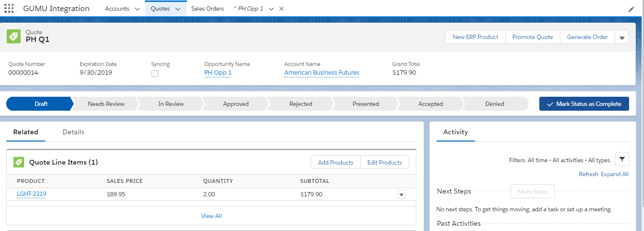Image resolution: width=644 pixels, height=231 pixels.
Task: Switch to the Accounts navigation tab
Action: coord(117,9)
